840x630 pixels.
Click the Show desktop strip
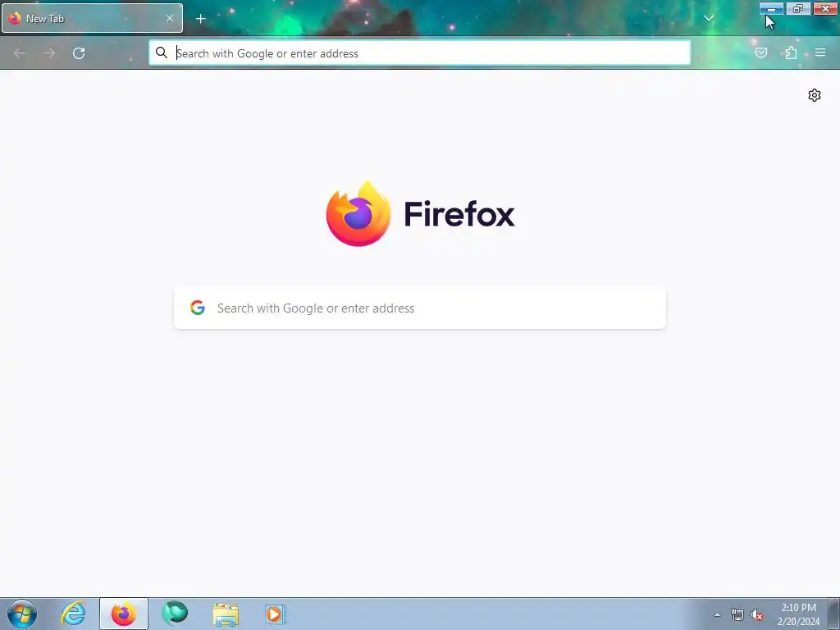coord(834,614)
